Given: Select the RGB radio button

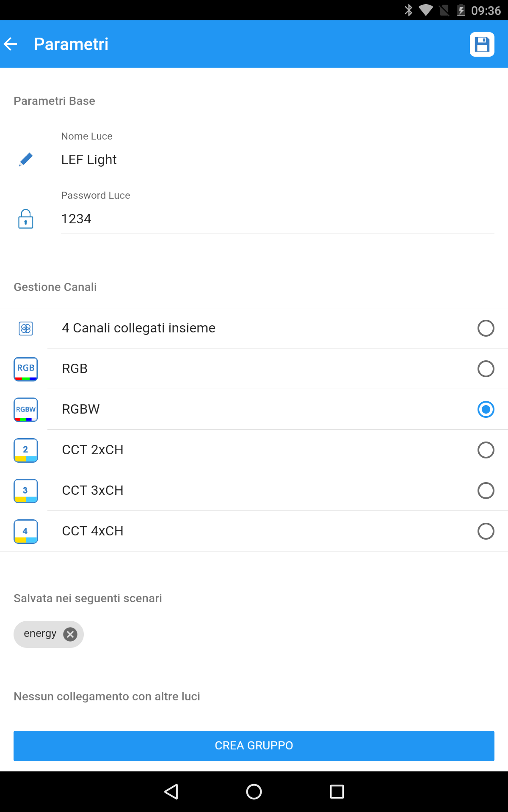Looking at the screenshot, I should (x=486, y=369).
